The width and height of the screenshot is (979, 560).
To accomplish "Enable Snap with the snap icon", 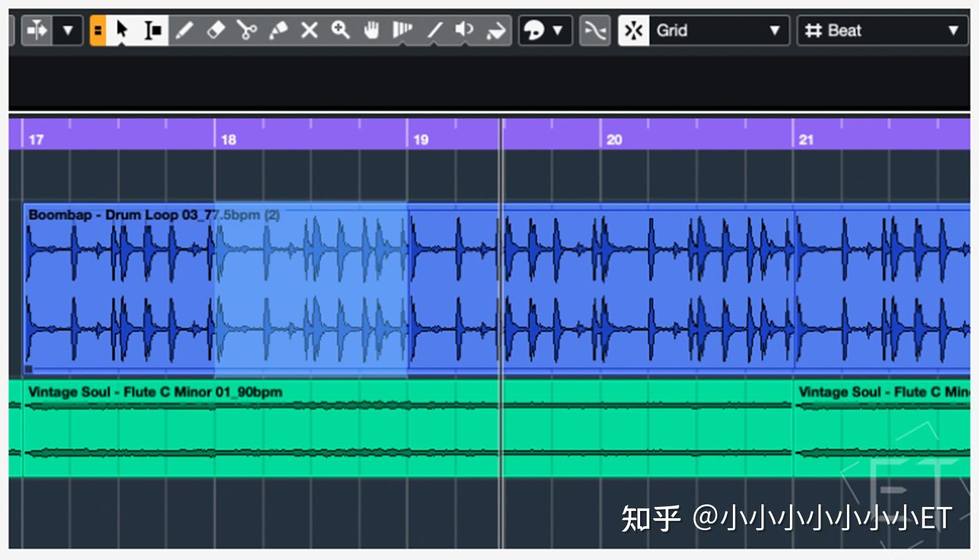I will point(633,30).
